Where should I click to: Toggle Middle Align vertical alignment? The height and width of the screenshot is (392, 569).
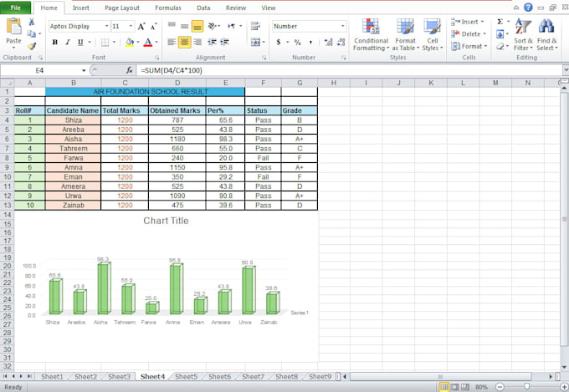pos(184,26)
